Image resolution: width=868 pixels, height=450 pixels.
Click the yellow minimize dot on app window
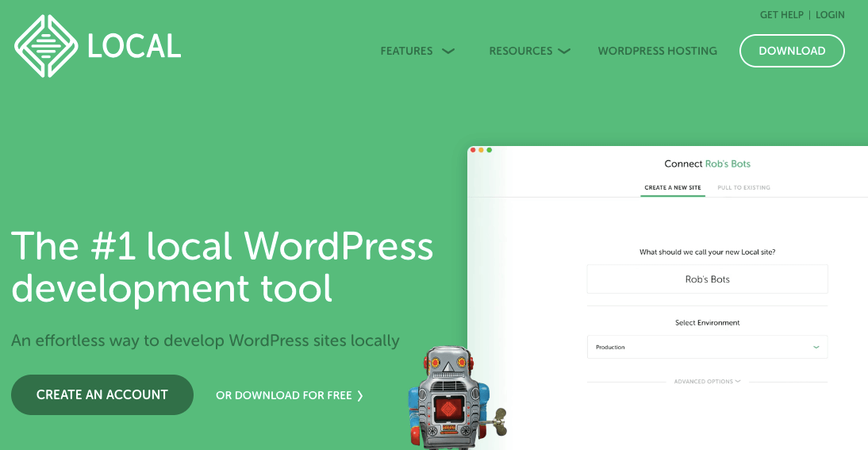tap(481, 150)
